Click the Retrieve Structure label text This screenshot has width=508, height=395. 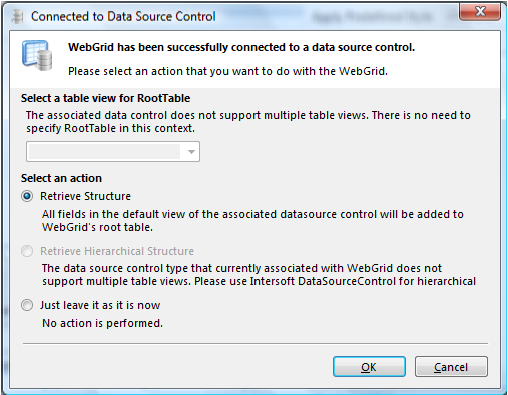pos(85,196)
